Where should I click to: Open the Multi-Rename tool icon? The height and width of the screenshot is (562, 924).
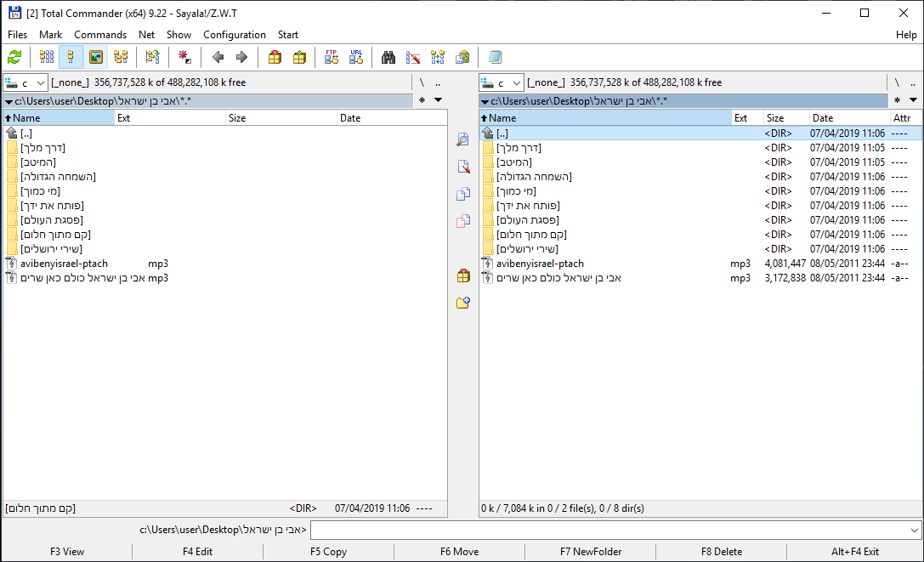coord(413,57)
